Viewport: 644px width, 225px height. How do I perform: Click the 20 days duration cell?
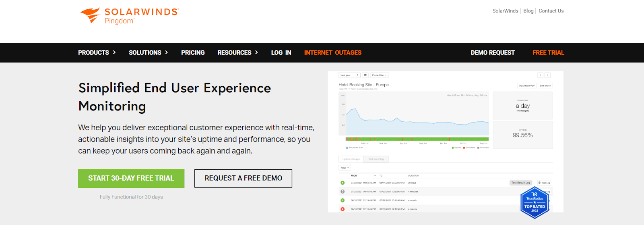(412, 183)
